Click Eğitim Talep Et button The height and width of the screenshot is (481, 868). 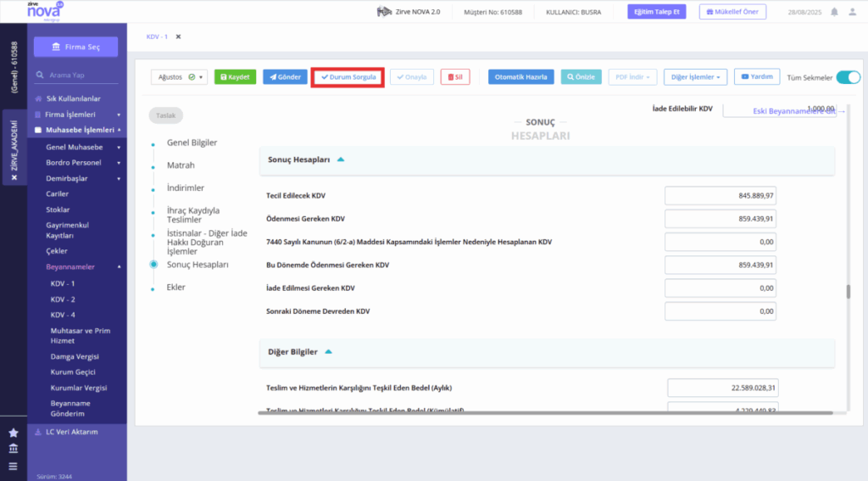click(x=657, y=12)
